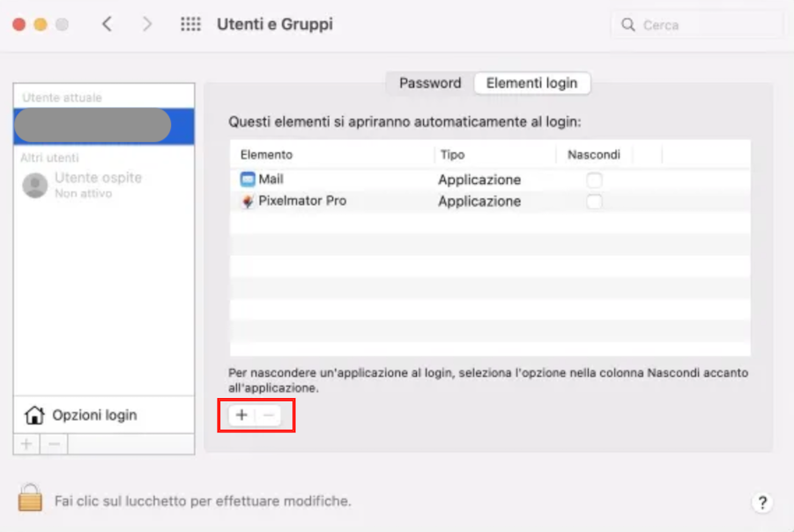The height and width of the screenshot is (532, 794).
Task: Click the lock icon to allow changes
Action: 29,500
